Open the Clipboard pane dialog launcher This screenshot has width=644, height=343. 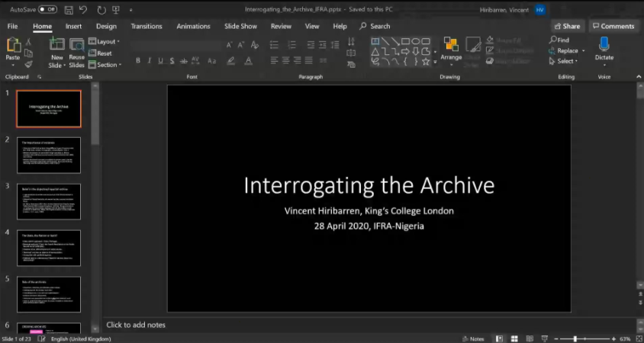(x=40, y=77)
